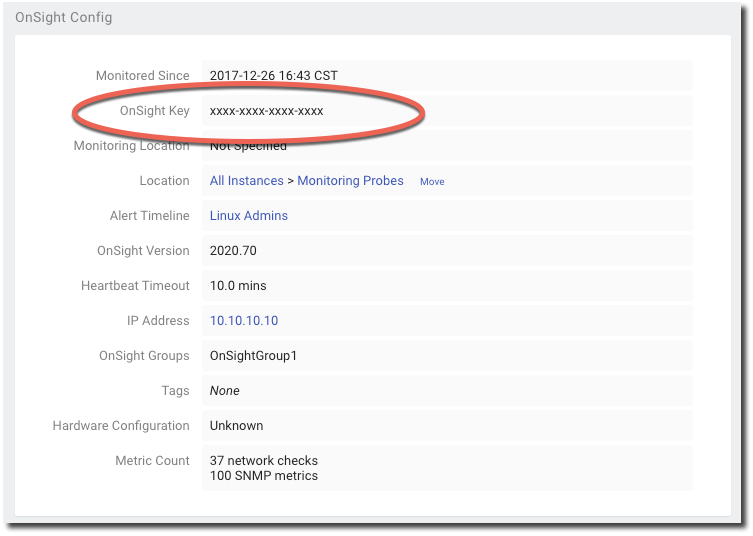
Task: Click the Hardware Configuration value Unknown
Action: coord(236,426)
